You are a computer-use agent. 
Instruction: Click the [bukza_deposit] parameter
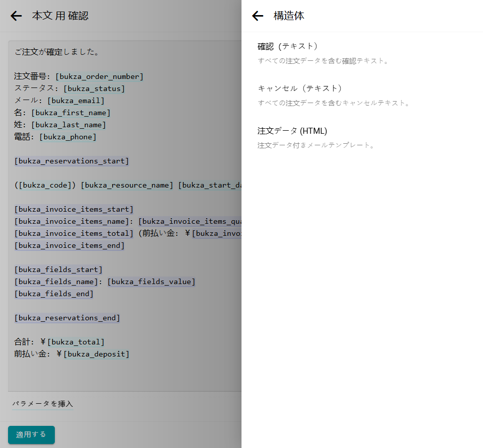(96, 354)
